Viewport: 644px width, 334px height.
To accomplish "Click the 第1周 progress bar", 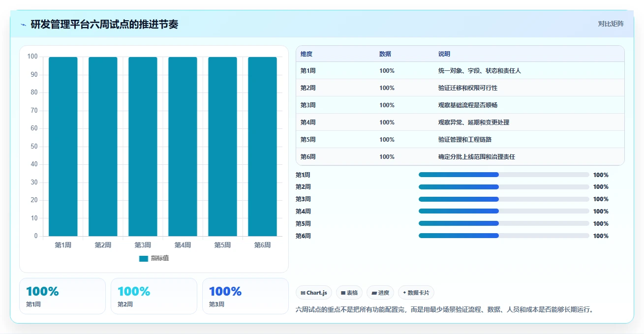I will (x=504, y=175).
